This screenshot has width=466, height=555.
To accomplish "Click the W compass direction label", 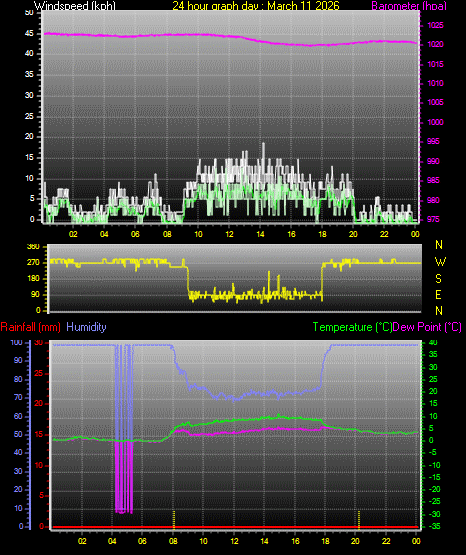I will [x=440, y=262].
